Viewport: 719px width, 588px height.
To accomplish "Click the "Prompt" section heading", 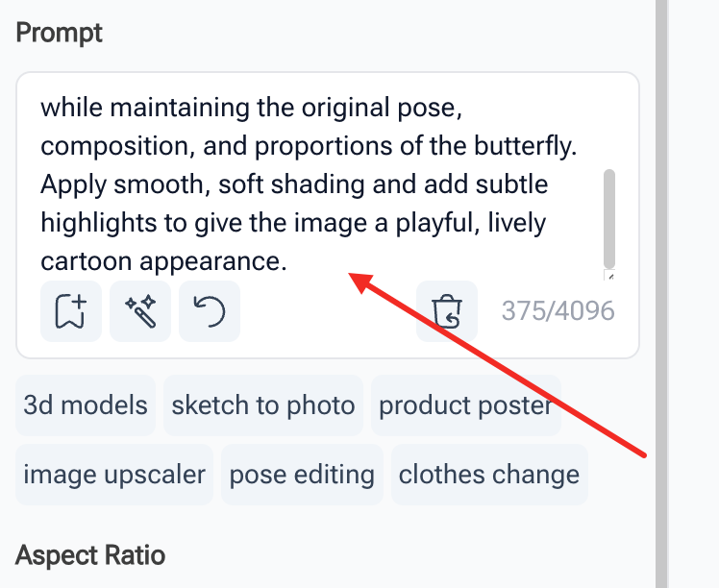I will tap(60, 33).
